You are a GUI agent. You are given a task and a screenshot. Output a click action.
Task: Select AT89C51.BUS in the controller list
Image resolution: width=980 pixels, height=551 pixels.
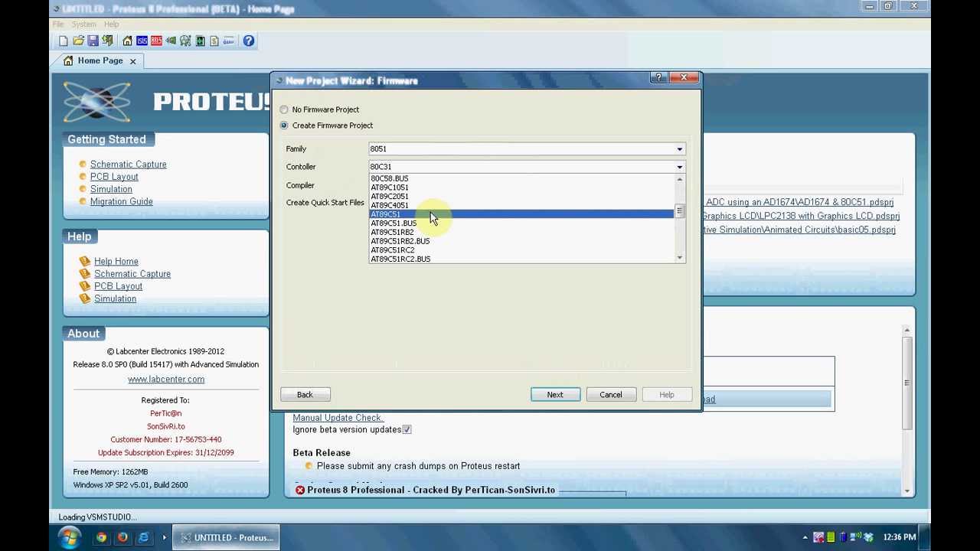click(521, 223)
